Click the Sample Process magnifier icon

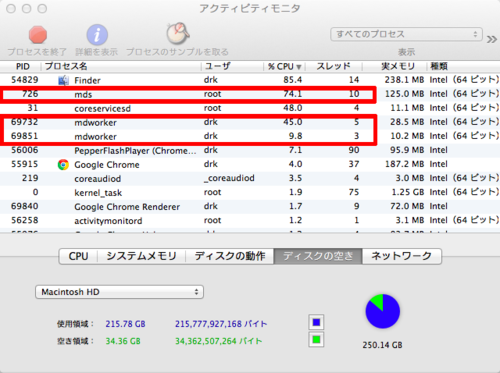pos(178,34)
